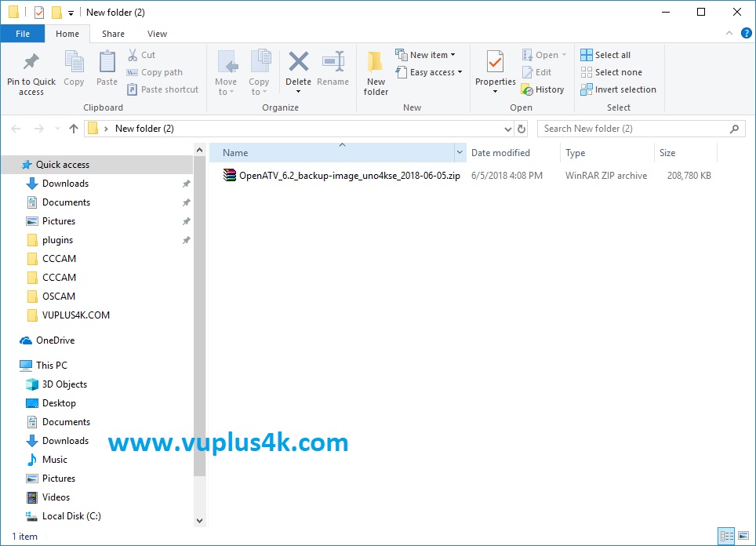Screen dimensions: 756x546
Task: Click Copy path in ribbon
Action: tap(154, 72)
